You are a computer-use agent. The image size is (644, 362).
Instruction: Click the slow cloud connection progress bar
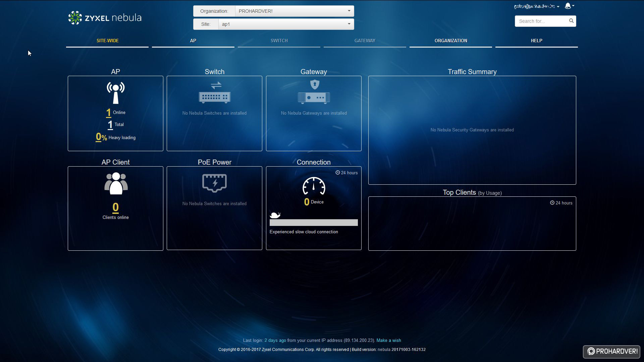pos(314,223)
